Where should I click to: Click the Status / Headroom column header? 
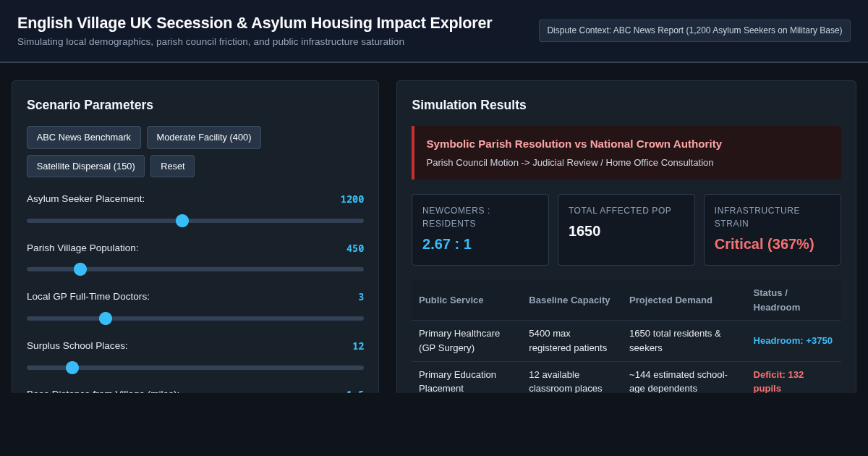(777, 300)
